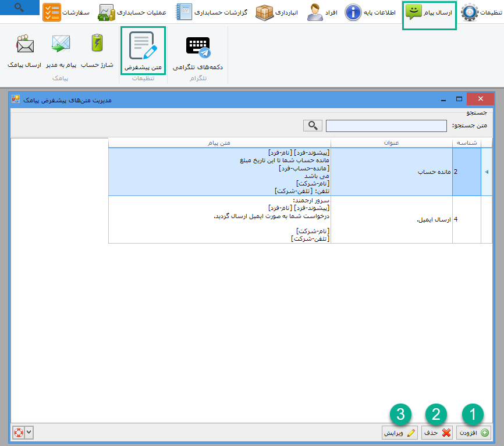
Task: Close the مدیریت متن‌های پیشفرض پیامک window
Action: 481,99
